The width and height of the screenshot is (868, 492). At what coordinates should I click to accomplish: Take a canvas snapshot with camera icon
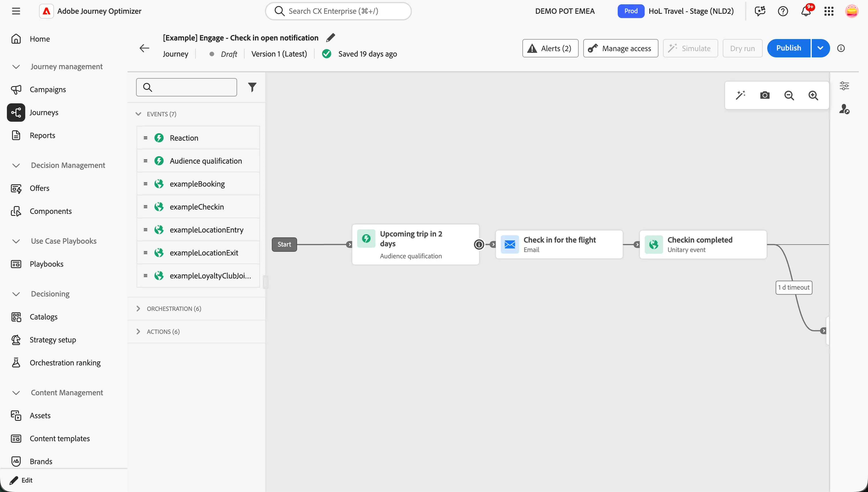(765, 95)
